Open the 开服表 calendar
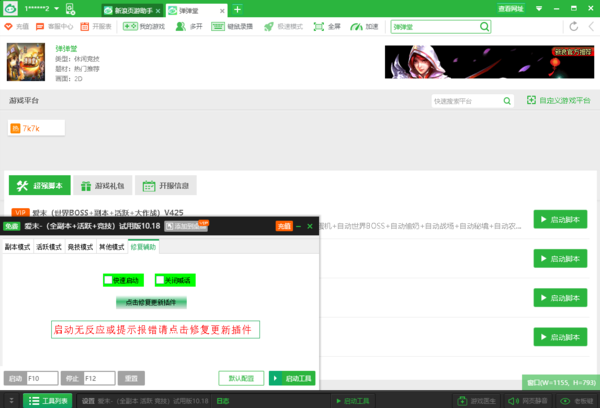Screen dimensions: 600x408 96,26
